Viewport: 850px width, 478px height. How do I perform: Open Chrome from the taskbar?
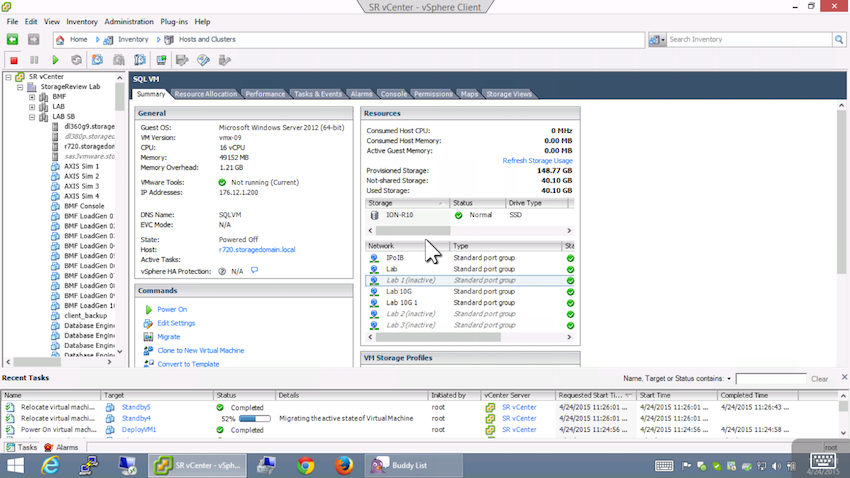pyautogui.click(x=306, y=466)
